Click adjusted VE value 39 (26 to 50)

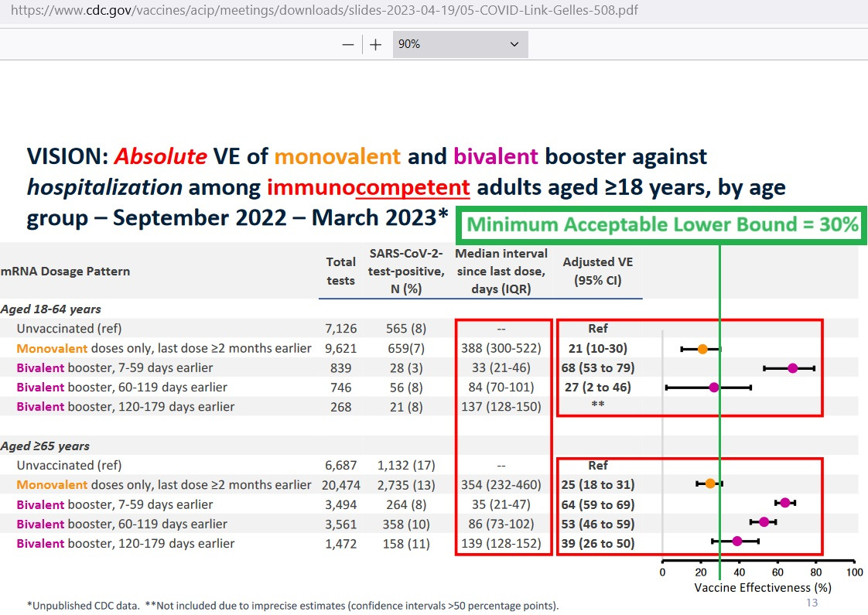point(598,544)
